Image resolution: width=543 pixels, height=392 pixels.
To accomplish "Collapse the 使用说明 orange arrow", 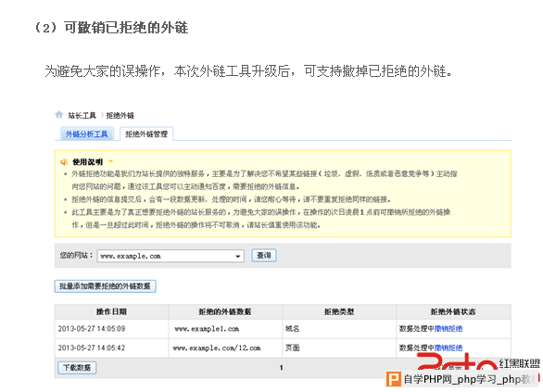I will coord(111,161).
